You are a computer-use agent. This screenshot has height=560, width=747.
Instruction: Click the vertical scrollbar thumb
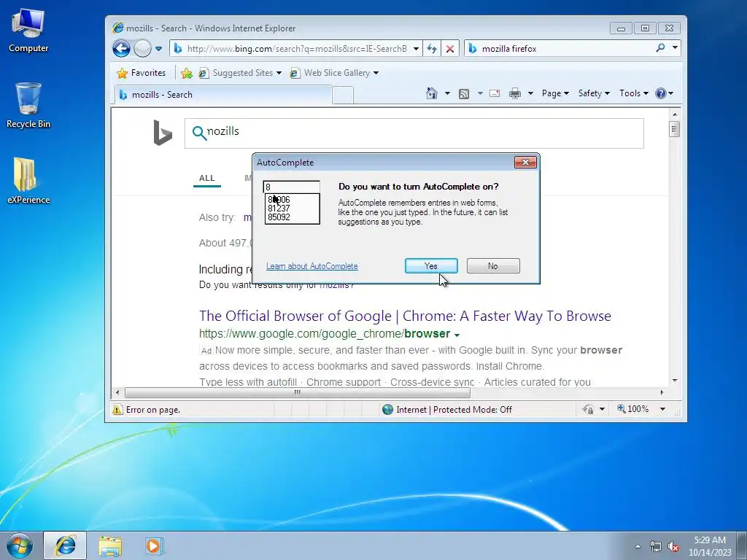pyautogui.click(x=674, y=129)
